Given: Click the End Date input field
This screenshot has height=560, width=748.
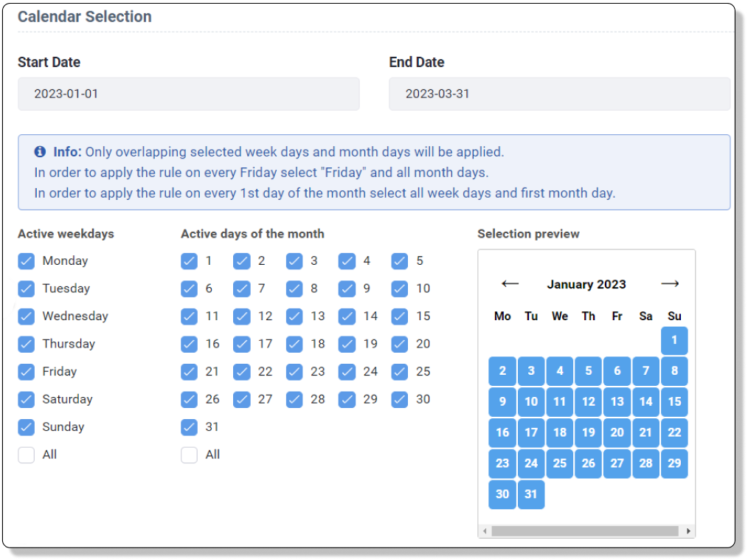Looking at the screenshot, I should click(560, 94).
